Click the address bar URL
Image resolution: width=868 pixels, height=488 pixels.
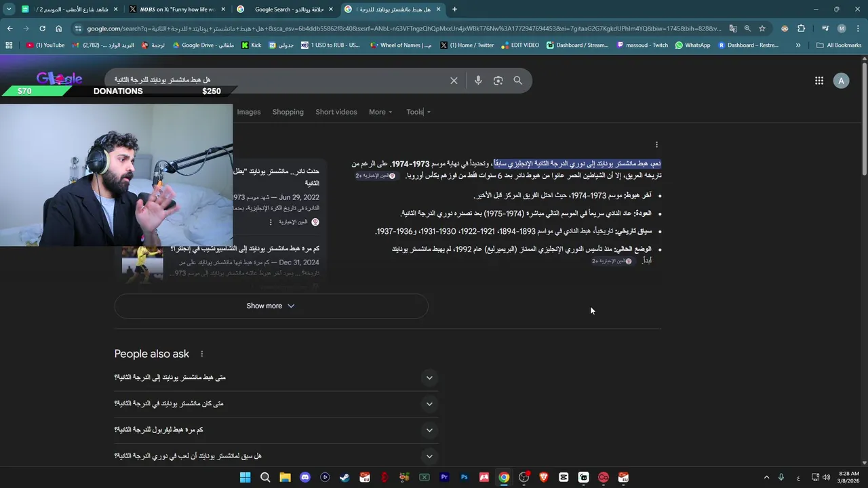click(403, 28)
